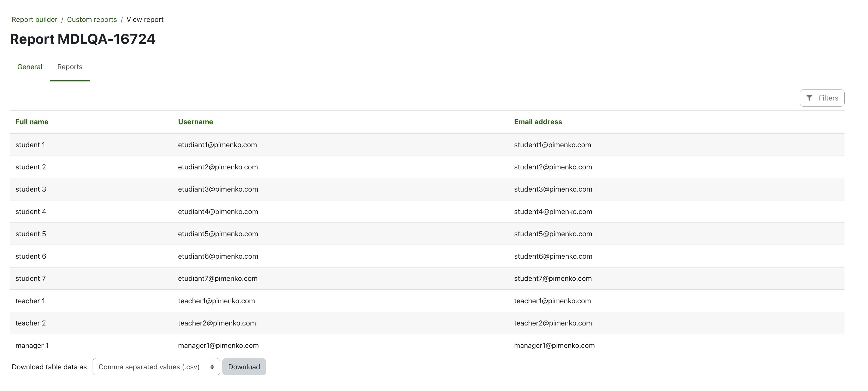Click 'View report' breadcrumb text
The width and height of the screenshot is (868, 391).
145,20
